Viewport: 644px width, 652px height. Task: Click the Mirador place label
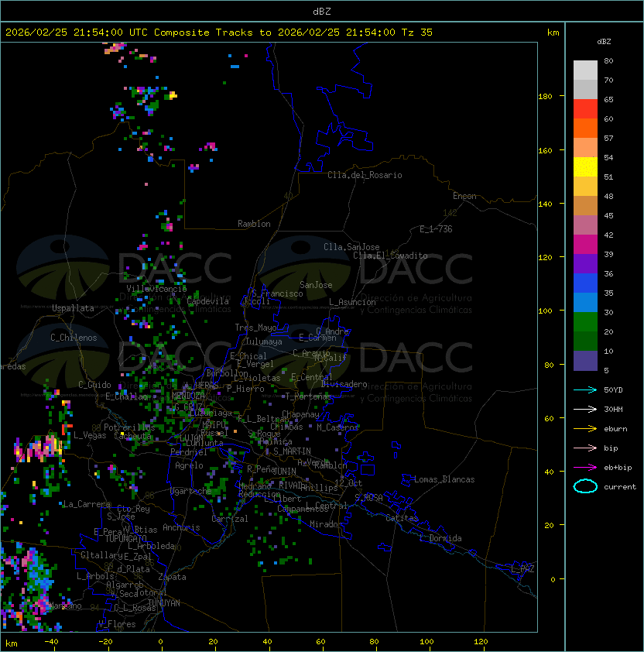point(326,524)
